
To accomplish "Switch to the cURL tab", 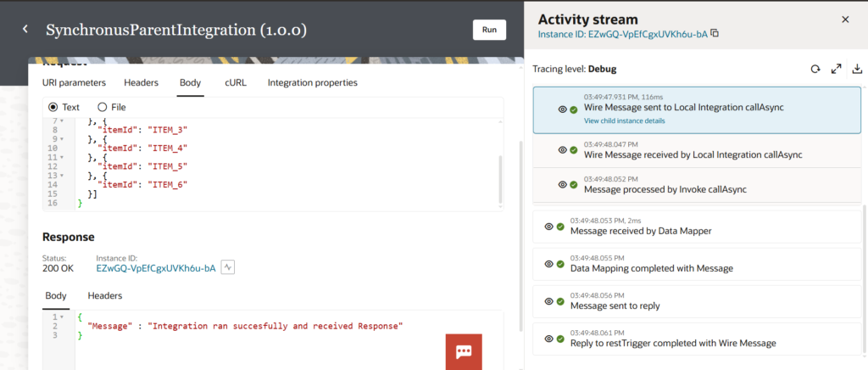I will tap(236, 82).
